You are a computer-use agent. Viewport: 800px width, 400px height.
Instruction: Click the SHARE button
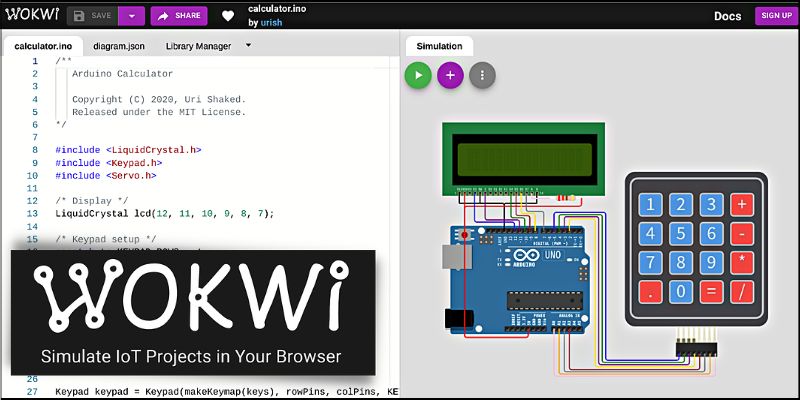pos(179,16)
